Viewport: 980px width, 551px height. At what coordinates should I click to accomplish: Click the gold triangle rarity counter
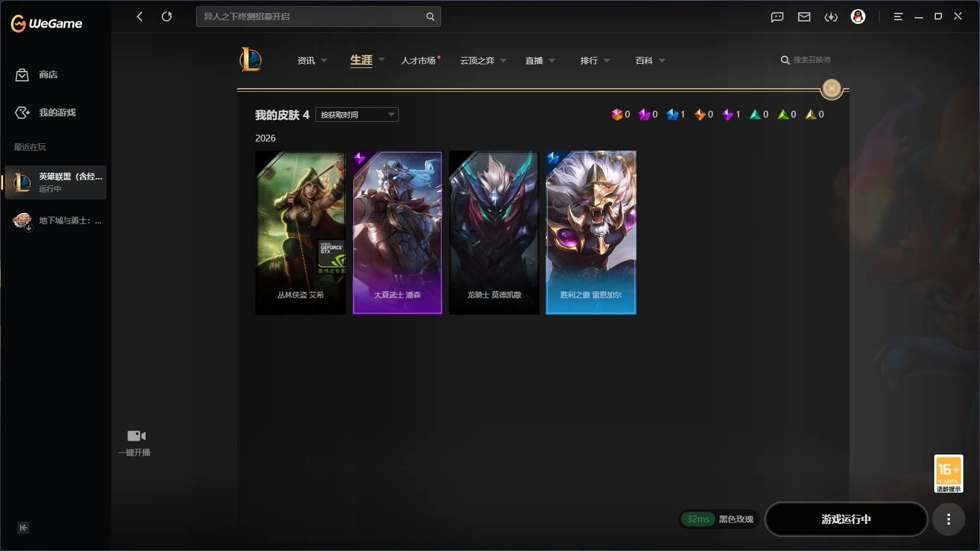pyautogui.click(x=815, y=114)
